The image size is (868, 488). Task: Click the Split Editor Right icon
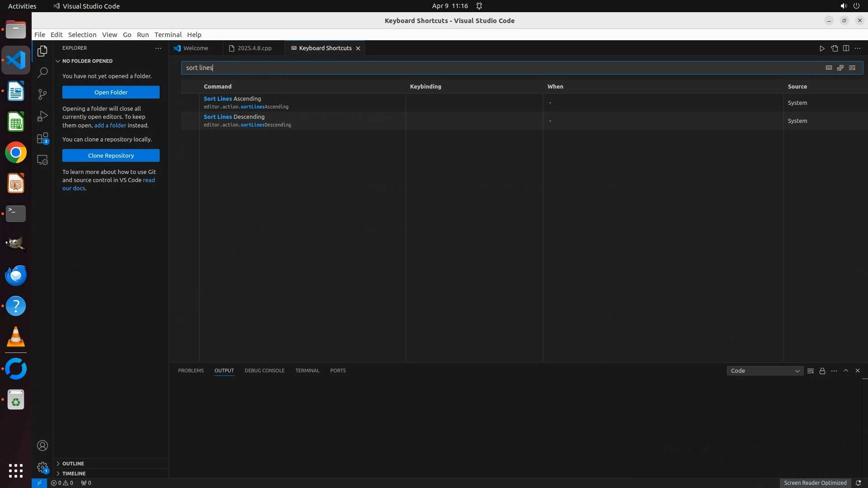tap(846, 48)
